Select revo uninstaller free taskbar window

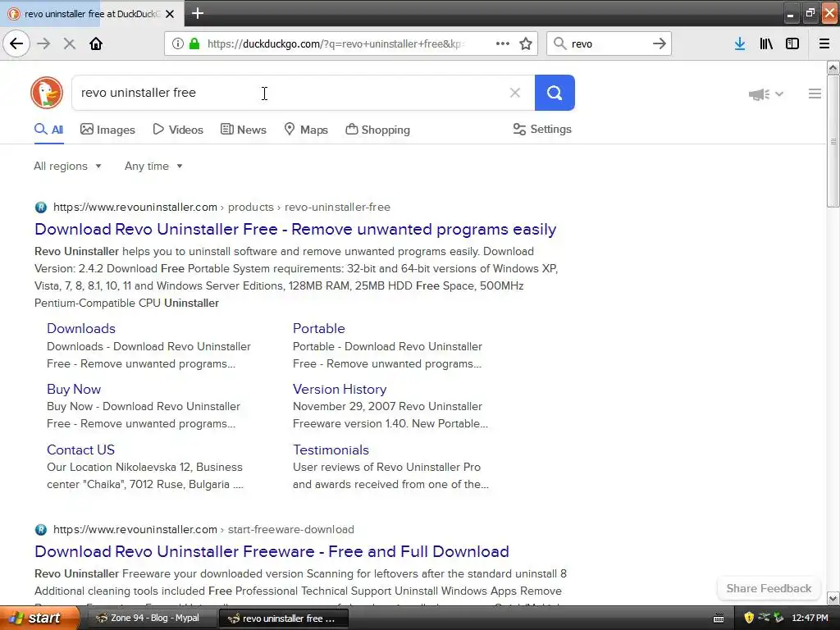pos(284,619)
